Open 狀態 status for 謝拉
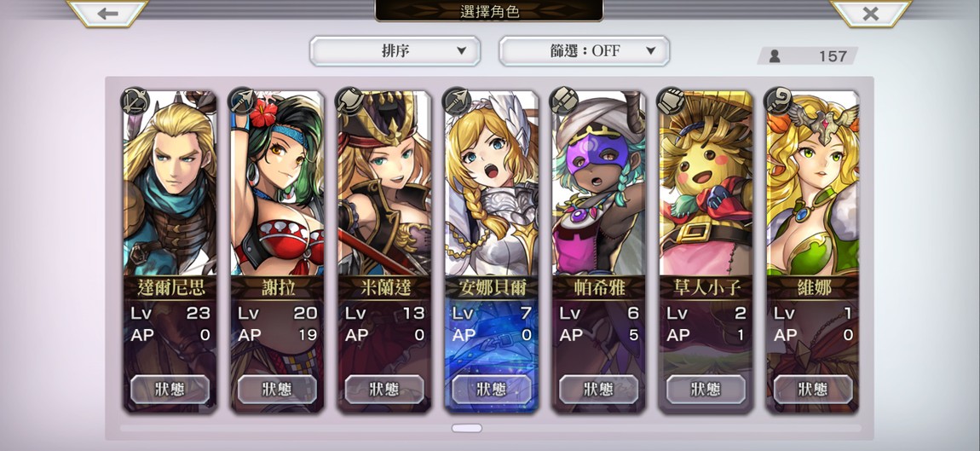 (x=277, y=389)
